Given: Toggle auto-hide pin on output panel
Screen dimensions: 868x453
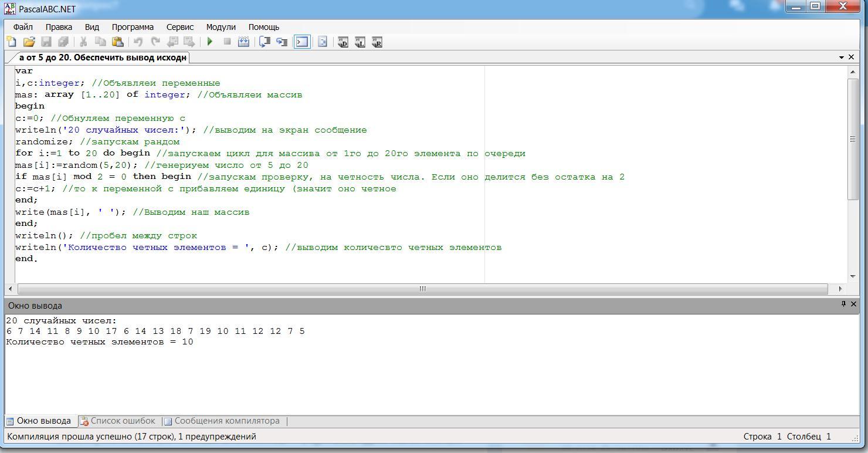Looking at the screenshot, I should pyautogui.click(x=843, y=304).
